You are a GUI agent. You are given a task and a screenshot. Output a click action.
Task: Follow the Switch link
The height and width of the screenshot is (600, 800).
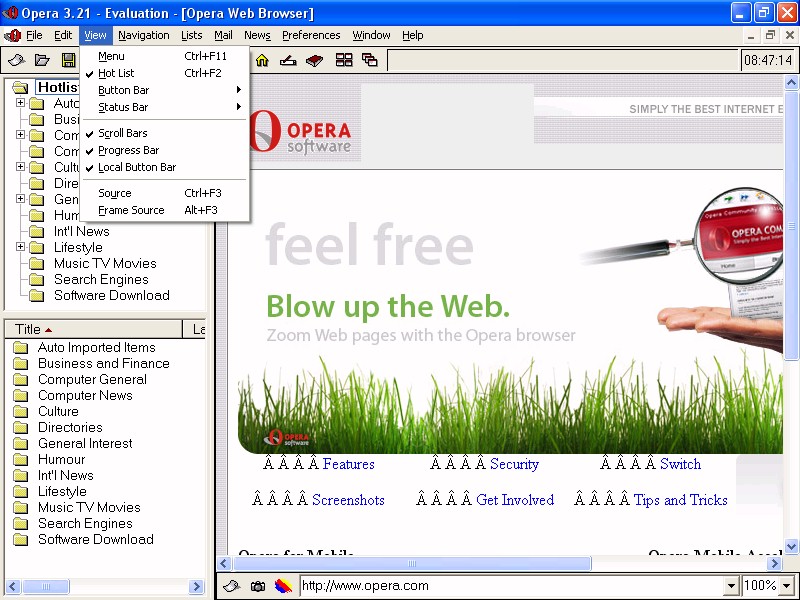click(681, 464)
